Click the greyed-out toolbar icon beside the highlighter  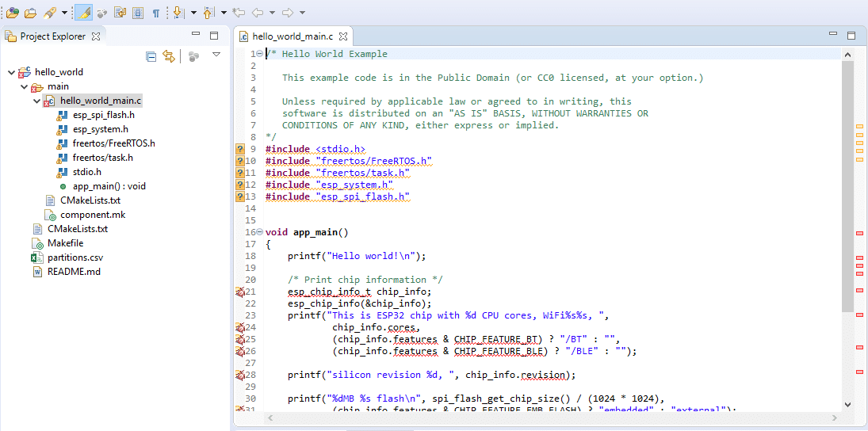coord(102,12)
